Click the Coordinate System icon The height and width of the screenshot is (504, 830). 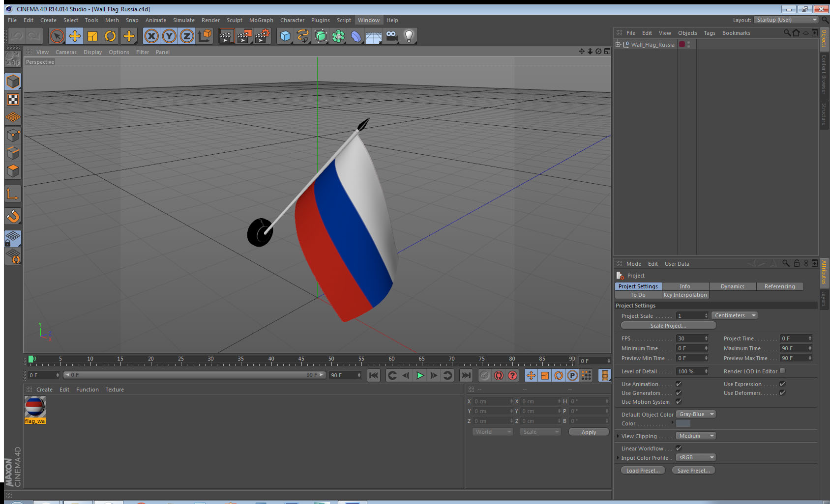tap(205, 36)
